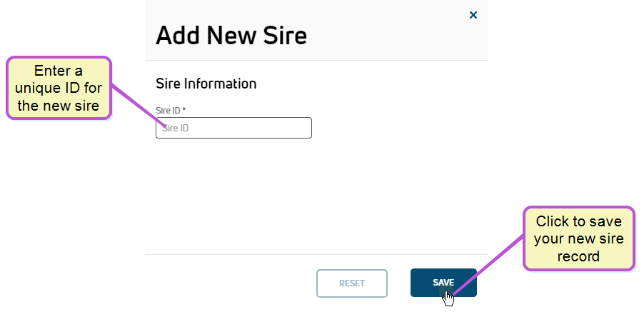Click the Sire ID field label
The width and height of the screenshot is (644, 317).
point(168,110)
